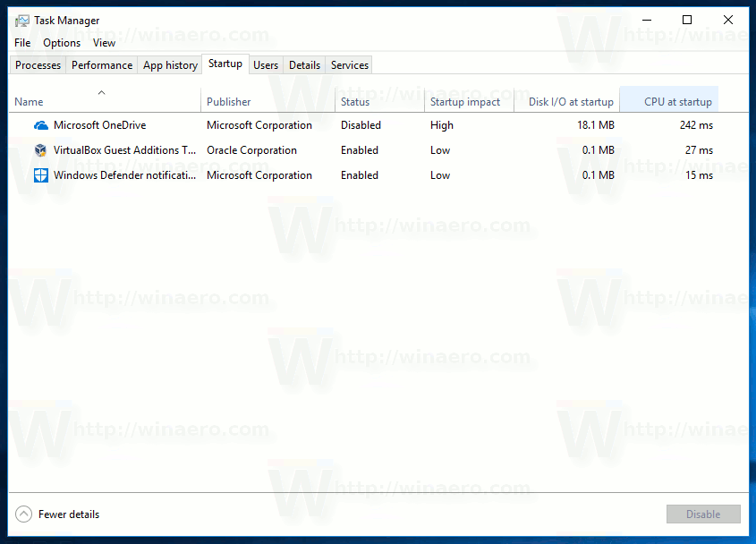
Task: Click the Task Manager title bar icon
Action: pyautogui.click(x=21, y=20)
